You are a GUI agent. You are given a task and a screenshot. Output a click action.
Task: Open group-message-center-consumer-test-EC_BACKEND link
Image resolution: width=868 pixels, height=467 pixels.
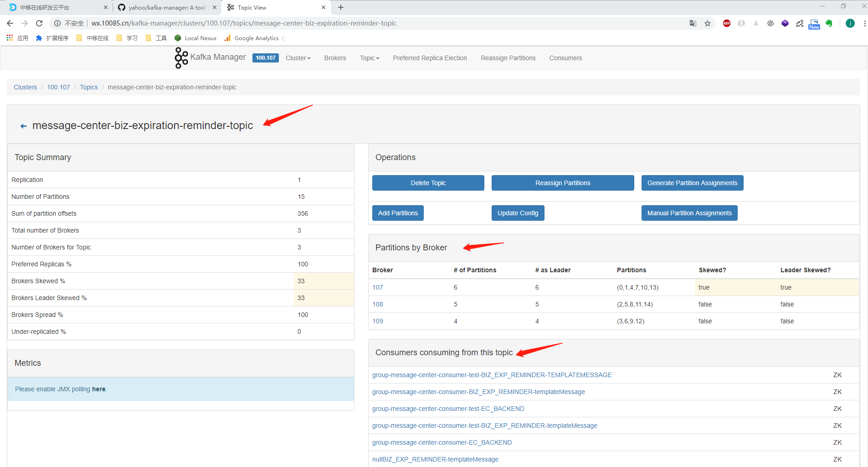coord(448,409)
